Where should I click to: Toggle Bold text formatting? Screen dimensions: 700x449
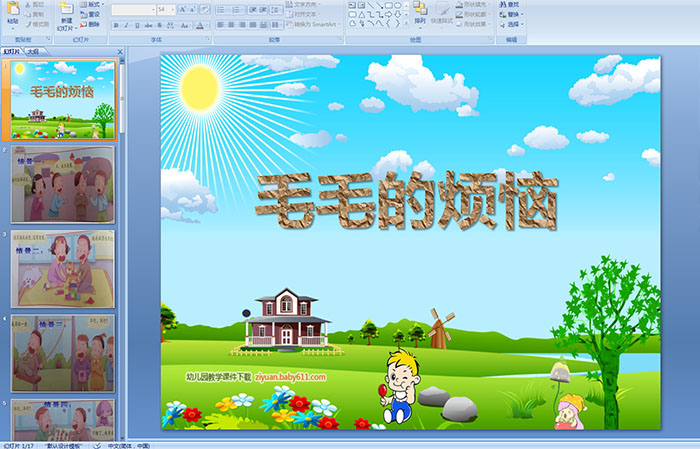point(116,25)
